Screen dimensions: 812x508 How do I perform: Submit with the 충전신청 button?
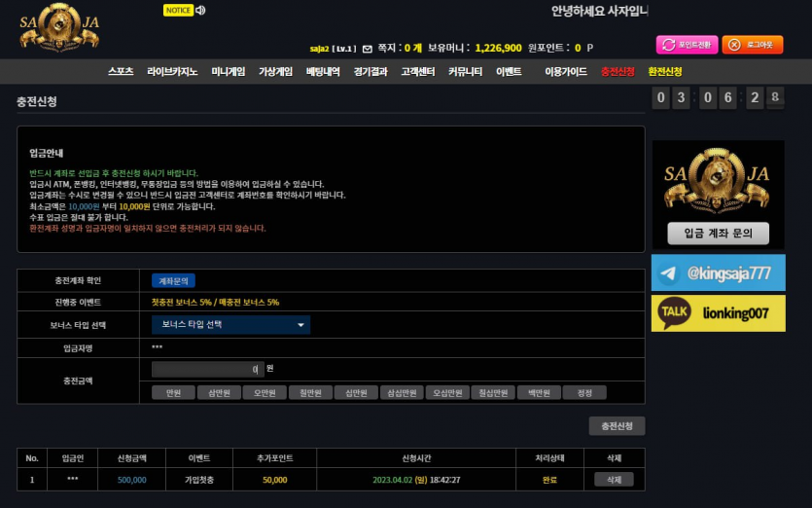pos(617,426)
